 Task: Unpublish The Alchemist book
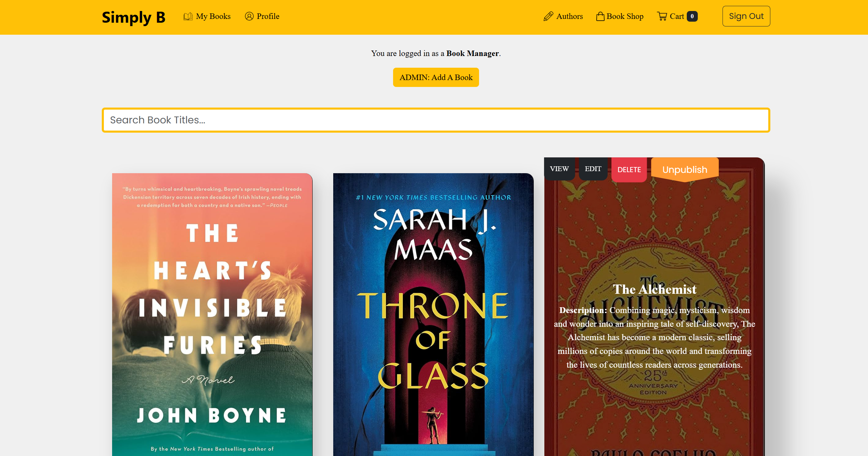685,170
